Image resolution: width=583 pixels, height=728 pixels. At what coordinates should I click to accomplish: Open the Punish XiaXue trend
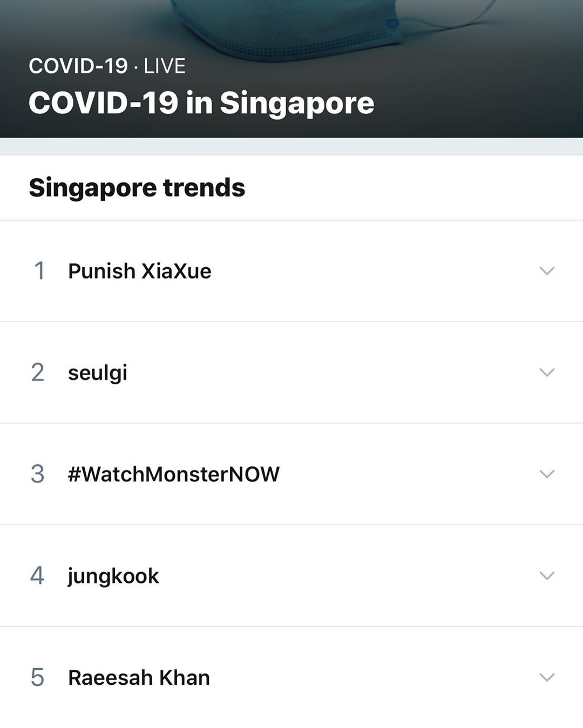coord(139,271)
